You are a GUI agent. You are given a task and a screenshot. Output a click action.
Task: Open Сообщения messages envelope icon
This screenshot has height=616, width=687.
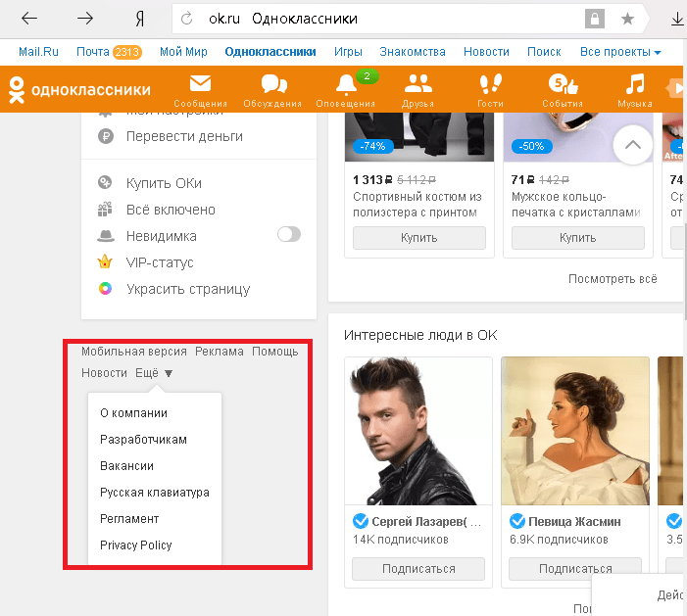point(200,86)
